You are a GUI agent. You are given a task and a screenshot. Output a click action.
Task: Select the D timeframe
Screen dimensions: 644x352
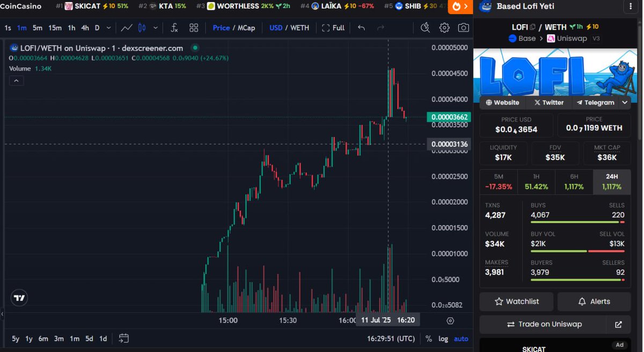[x=97, y=28]
